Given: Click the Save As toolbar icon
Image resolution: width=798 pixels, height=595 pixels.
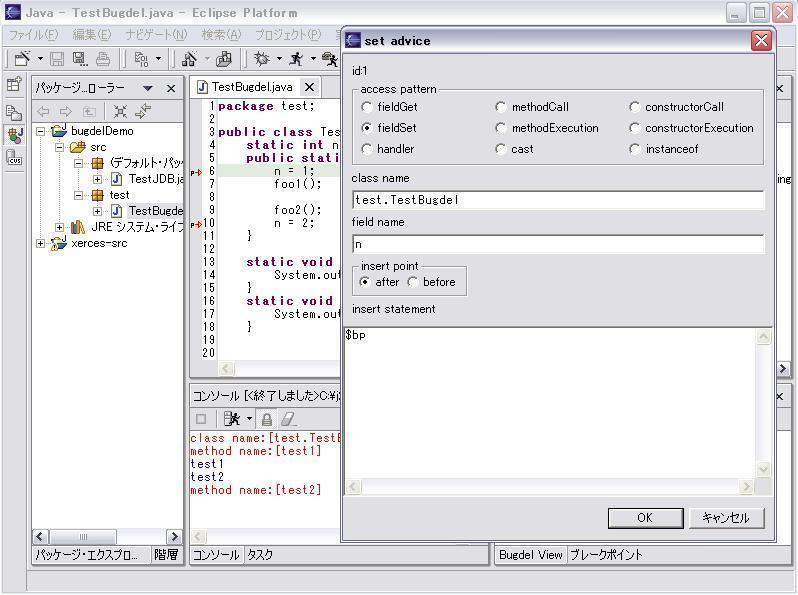Looking at the screenshot, I should click(x=79, y=59).
